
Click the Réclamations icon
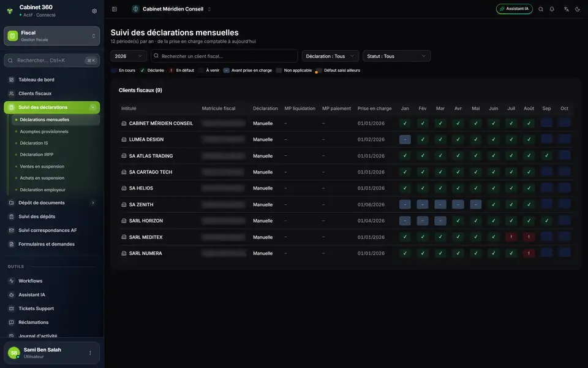[x=11, y=322]
